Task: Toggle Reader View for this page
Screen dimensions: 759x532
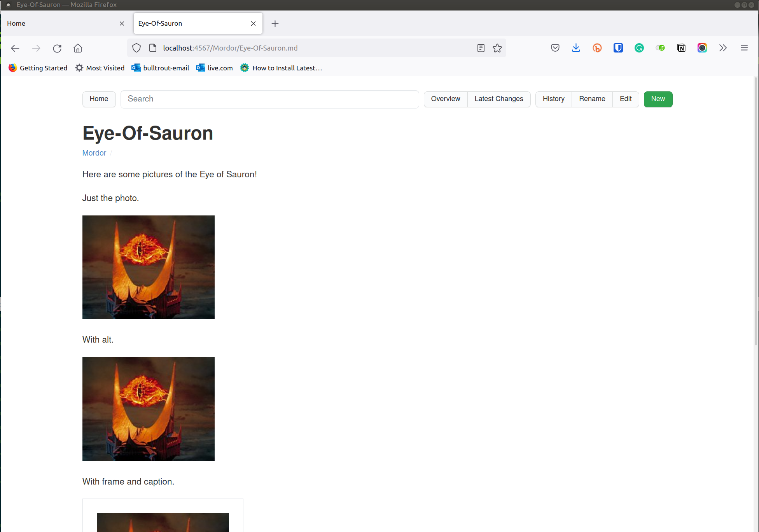Action: [481, 48]
